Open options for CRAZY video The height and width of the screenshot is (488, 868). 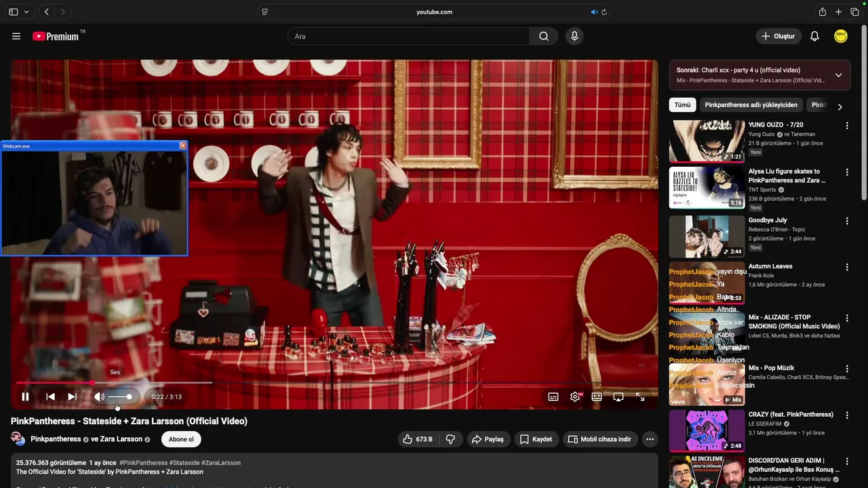[x=846, y=415]
